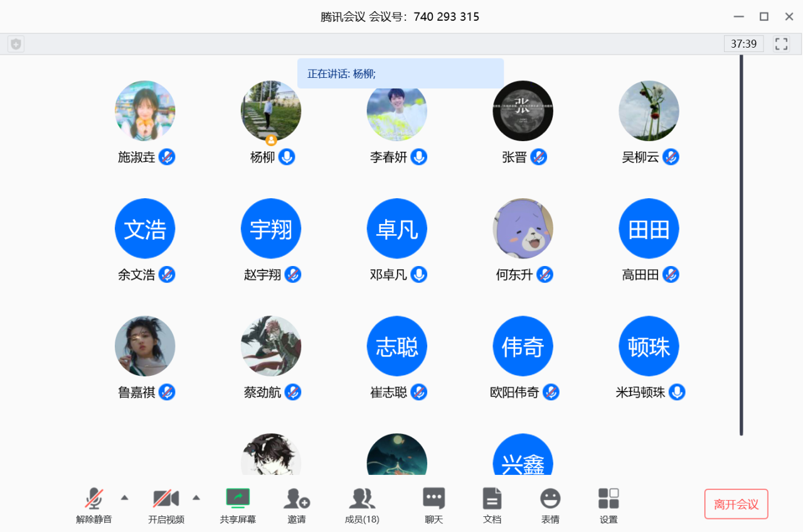
Task: Click the security shield icon at top left
Action: click(16, 44)
